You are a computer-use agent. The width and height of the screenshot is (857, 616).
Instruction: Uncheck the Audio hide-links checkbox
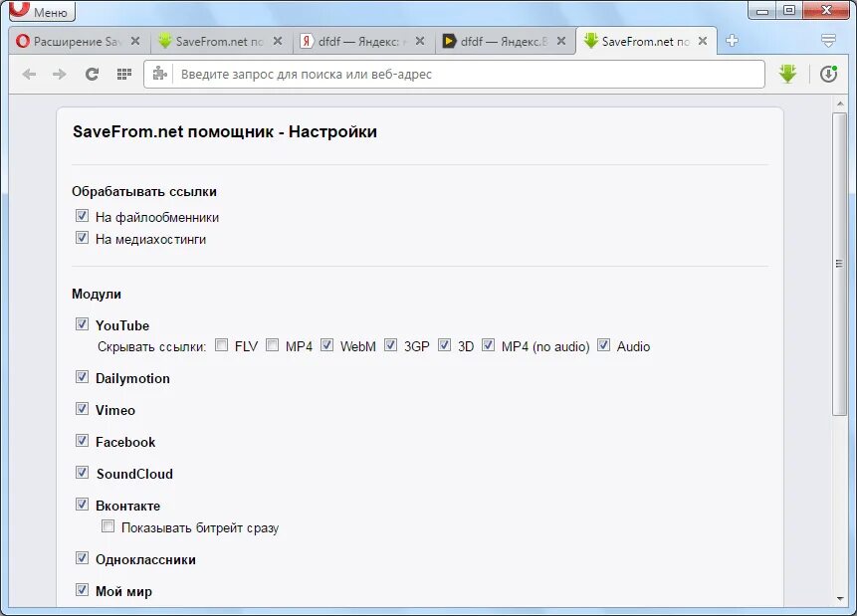pyautogui.click(x=603, y=345)
